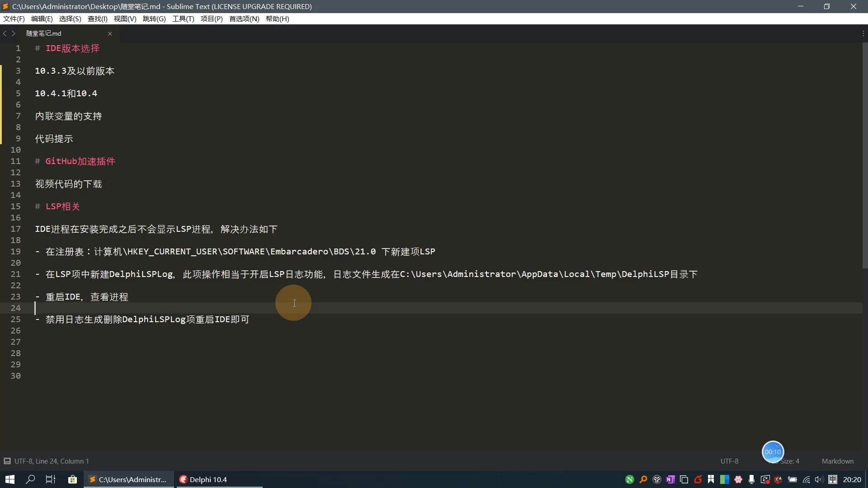The width and height of the screenshot is (868, 488).
Task: Close the 随堂笔记.md tab
Action: click(x=110, y=34)
